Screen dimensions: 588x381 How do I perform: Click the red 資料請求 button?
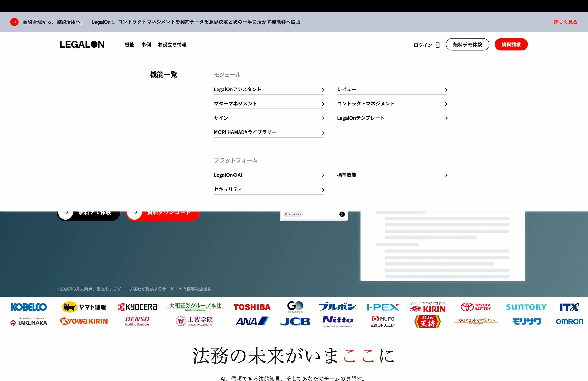click(511, 45)
